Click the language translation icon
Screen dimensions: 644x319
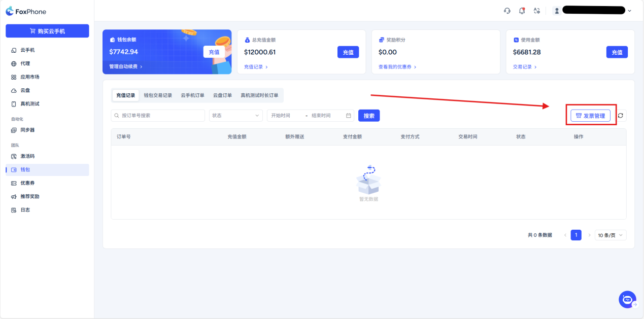537,11
